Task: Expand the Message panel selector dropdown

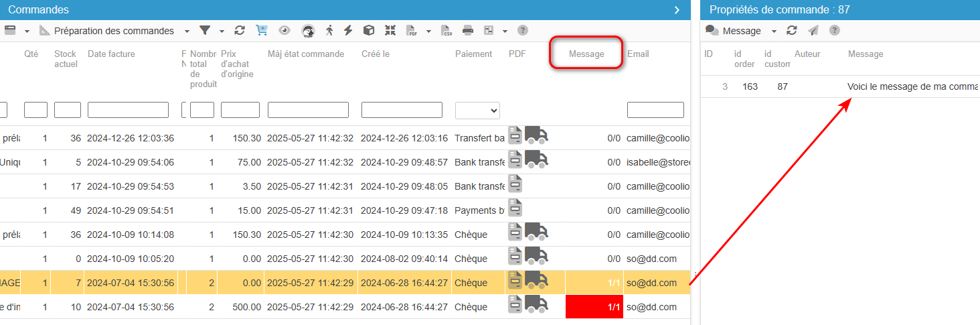Action: click(x=774, y=31)
